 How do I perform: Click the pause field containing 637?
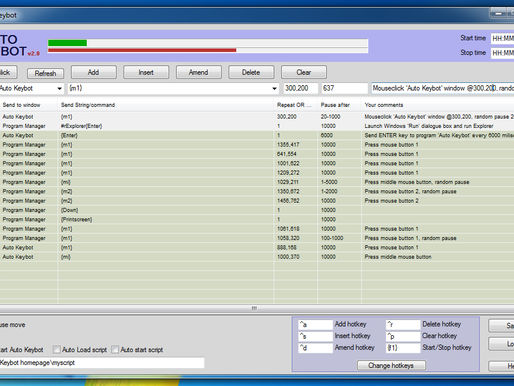(344, 88)
